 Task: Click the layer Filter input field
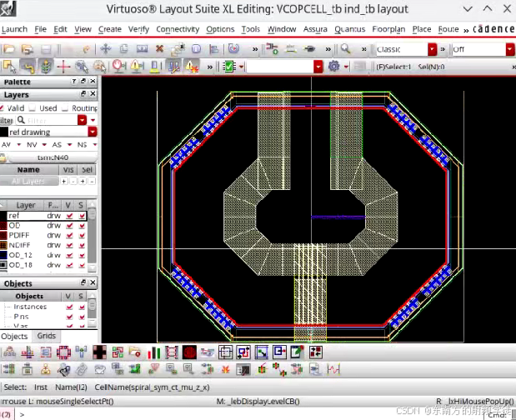tap(47, 120)
